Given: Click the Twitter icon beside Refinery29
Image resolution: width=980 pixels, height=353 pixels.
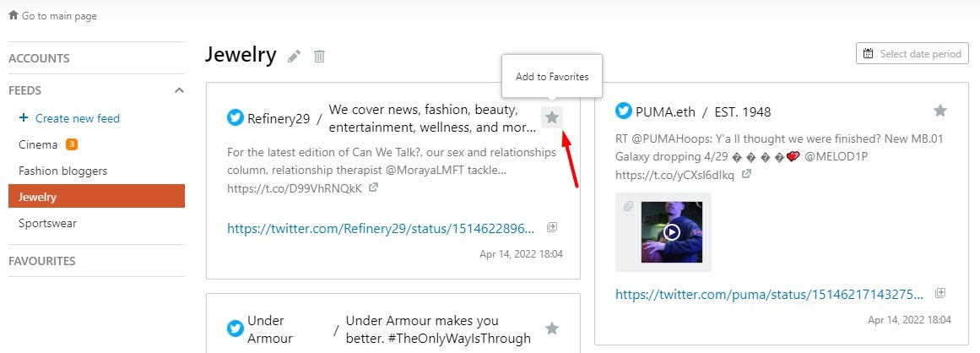Looking at the screenshot, I should (236, 117).
